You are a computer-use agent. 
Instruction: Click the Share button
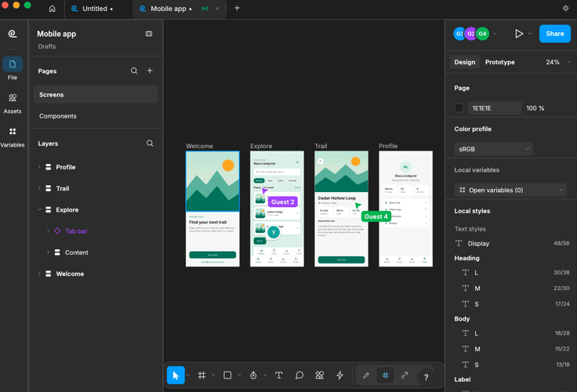pyautogui.click(x=554, y=34)
